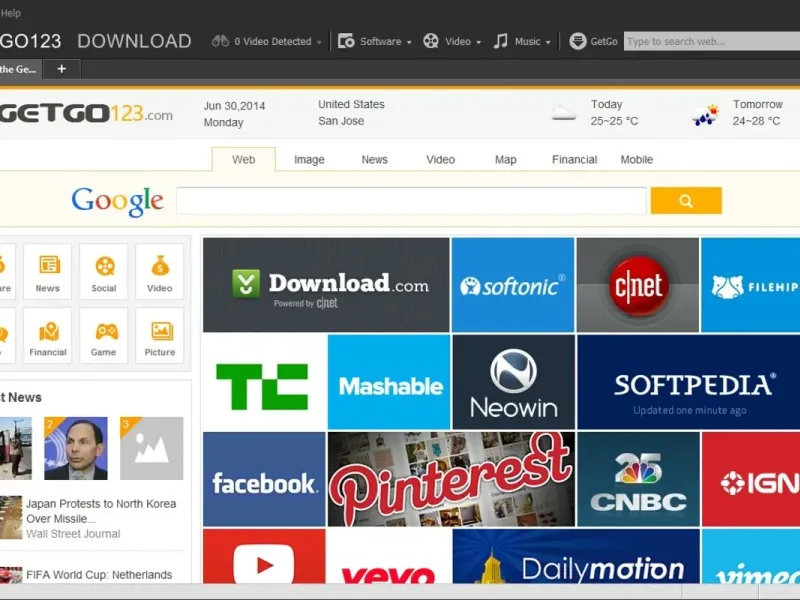Click the film reel Video icon
The width and height of the screenshot is (800, 600).
pos(431,41)
